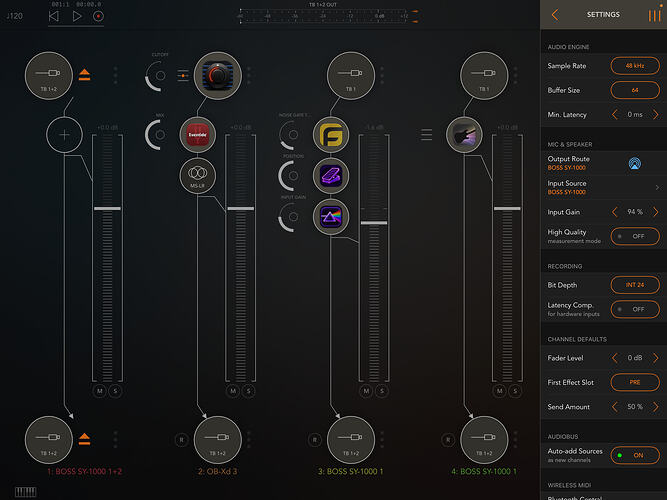
Task: Add an effect with channel 1 plus circle
Action: [x=64, y=135]
